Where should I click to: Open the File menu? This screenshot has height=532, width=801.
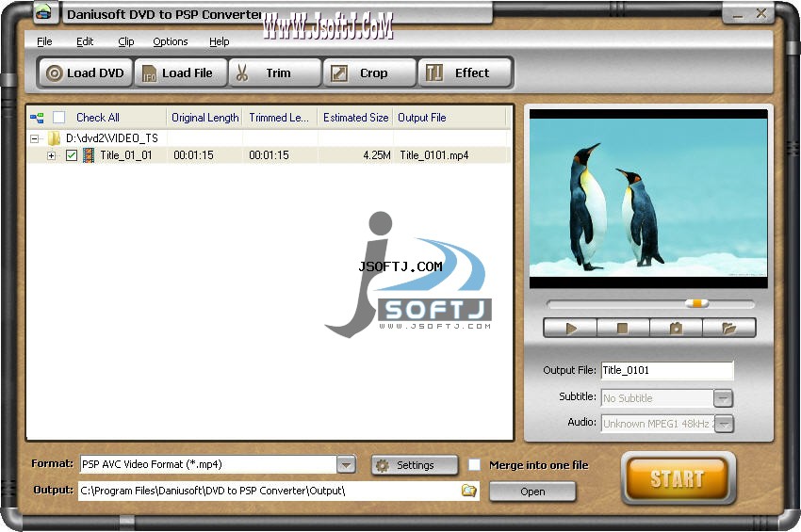pos(44,41)
